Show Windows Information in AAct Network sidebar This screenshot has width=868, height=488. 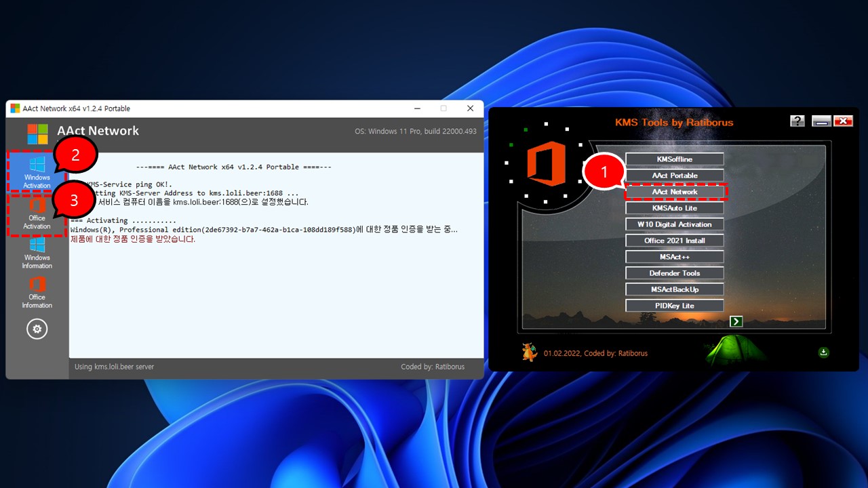pyautogui.click(x=37, y=252)
